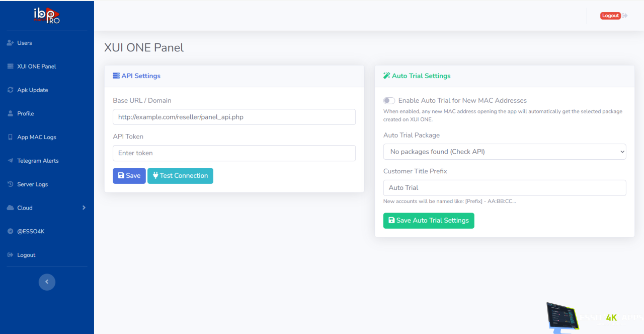Click the App MAC Logs phone icon
Screen dimensions: 644x334
10,137
